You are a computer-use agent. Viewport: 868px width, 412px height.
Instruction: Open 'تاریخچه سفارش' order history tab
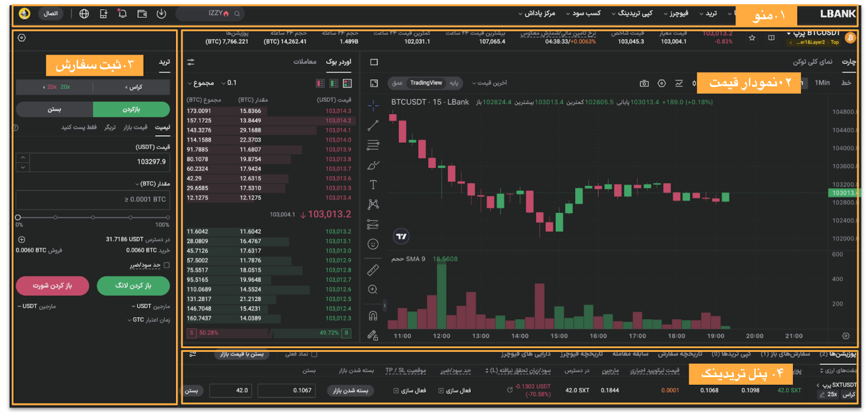pos(680,354)
